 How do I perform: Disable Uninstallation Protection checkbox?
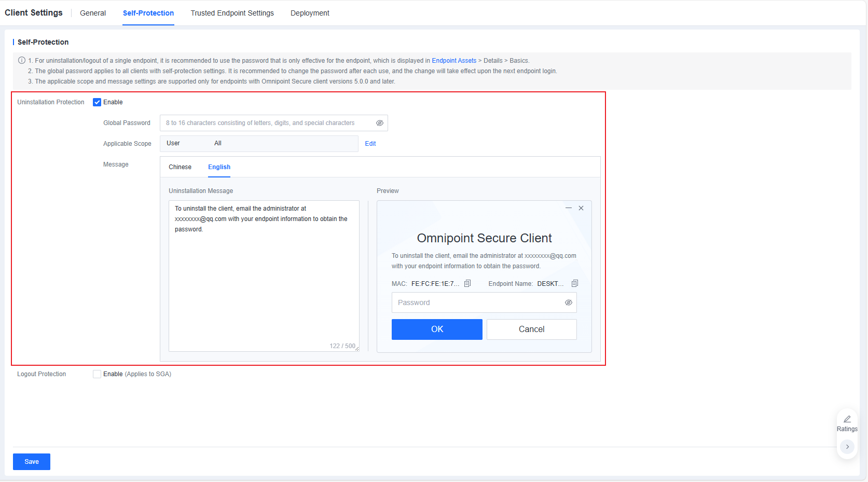pos(97,102)
